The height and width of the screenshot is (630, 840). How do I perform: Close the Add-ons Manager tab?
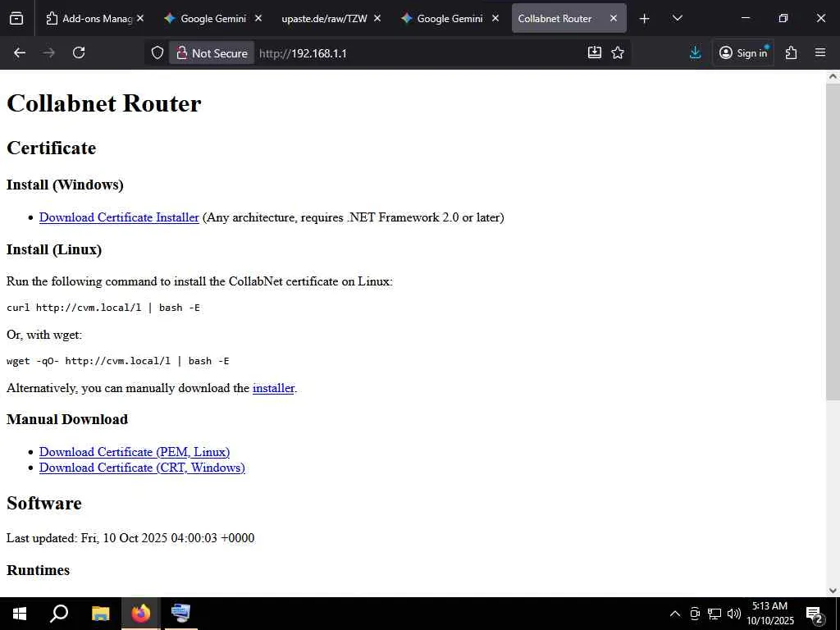coord(140,18)
